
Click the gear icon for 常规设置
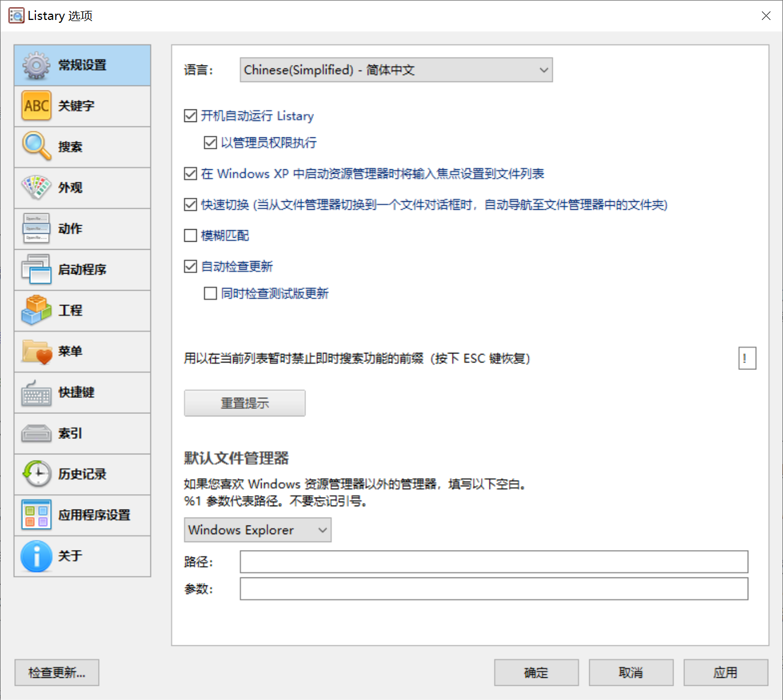(36, 66)
